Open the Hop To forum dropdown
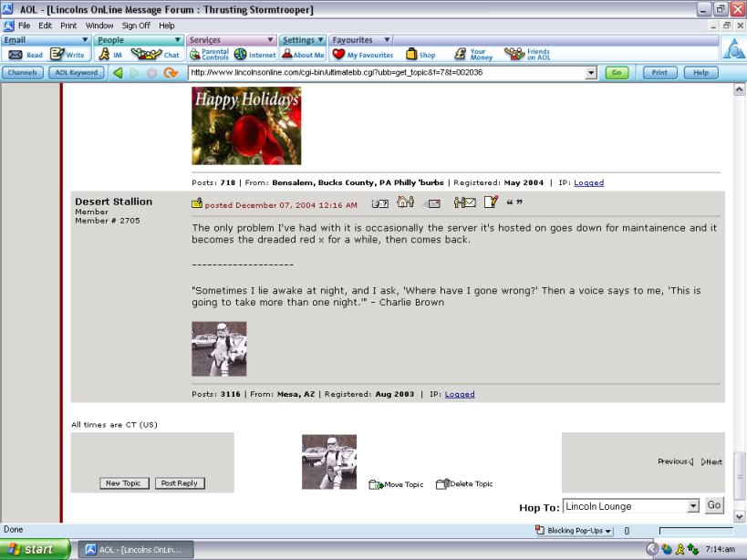747x560 pixels. (693, 506)
